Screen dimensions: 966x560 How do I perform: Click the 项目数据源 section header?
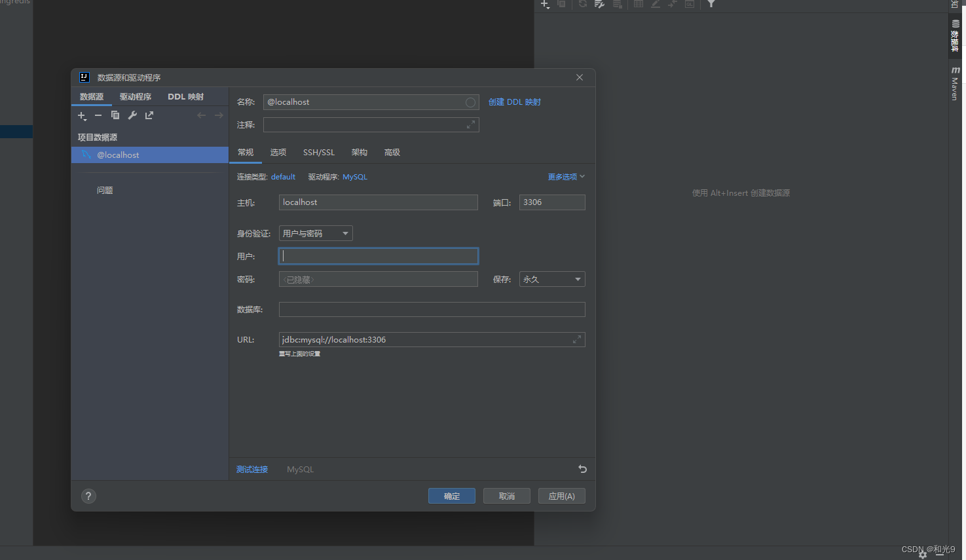[x=98, y=137]
